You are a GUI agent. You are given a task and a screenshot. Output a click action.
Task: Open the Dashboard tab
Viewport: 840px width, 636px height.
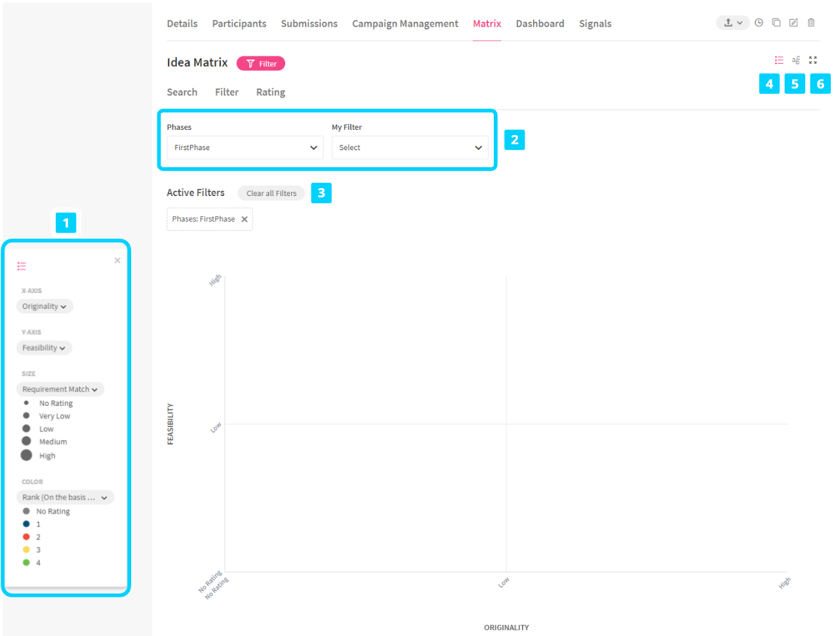(540, 24)
